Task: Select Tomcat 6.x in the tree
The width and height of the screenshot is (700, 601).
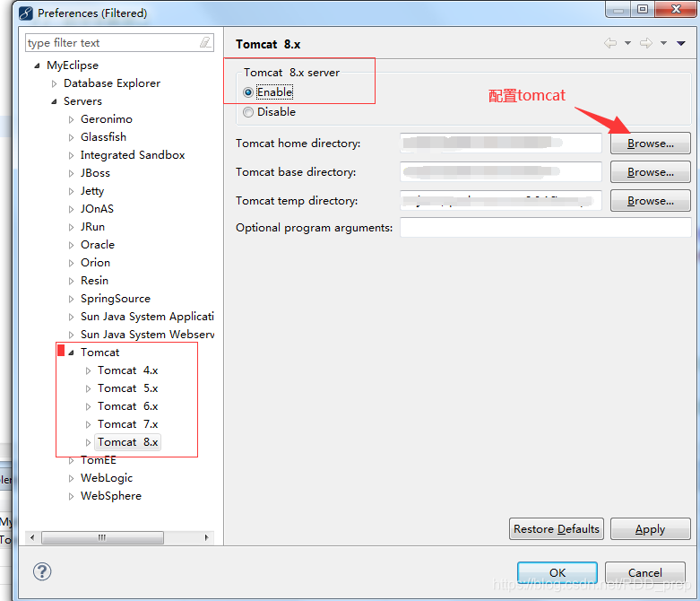Action: point(127,406)
